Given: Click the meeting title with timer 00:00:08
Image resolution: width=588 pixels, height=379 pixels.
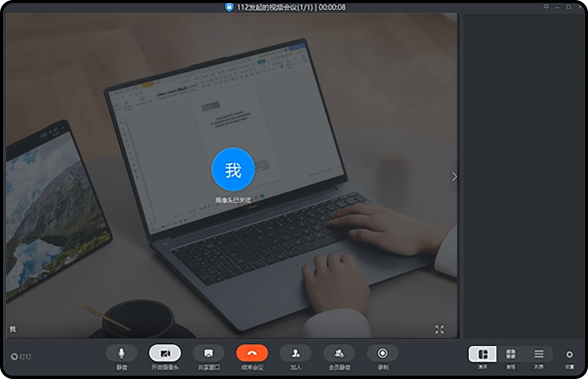Looking at the screenshot, I should [291, 7].
